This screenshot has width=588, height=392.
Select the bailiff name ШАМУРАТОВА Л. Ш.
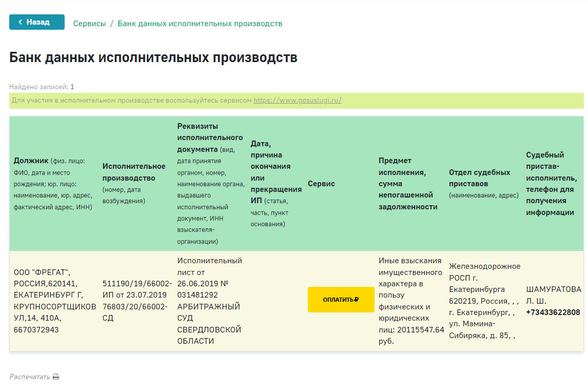[x=554, y=295]
